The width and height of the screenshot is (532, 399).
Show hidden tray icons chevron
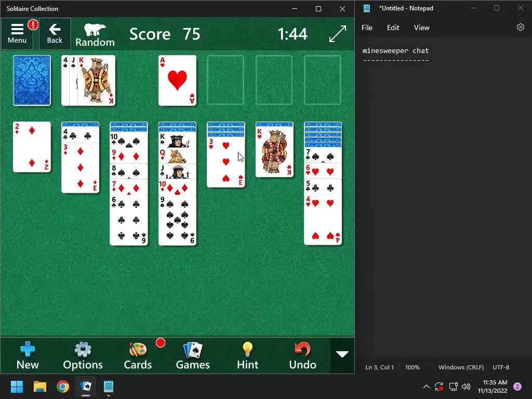427,387
